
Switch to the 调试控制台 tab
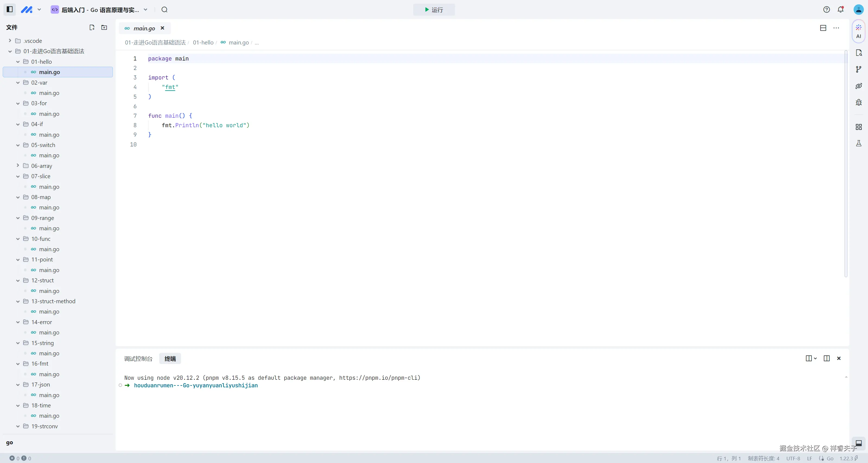point(138,359)
